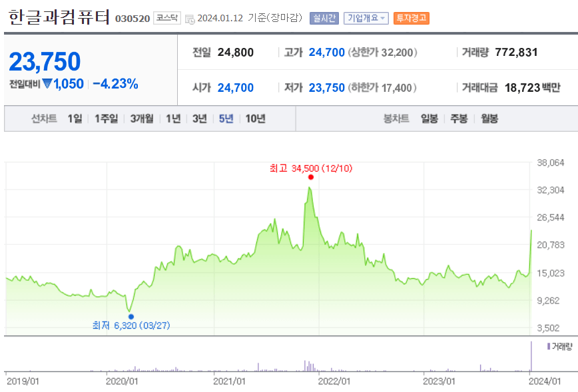
Task: Click the 2022/01 x-axis label
Action: pos(334,381)
